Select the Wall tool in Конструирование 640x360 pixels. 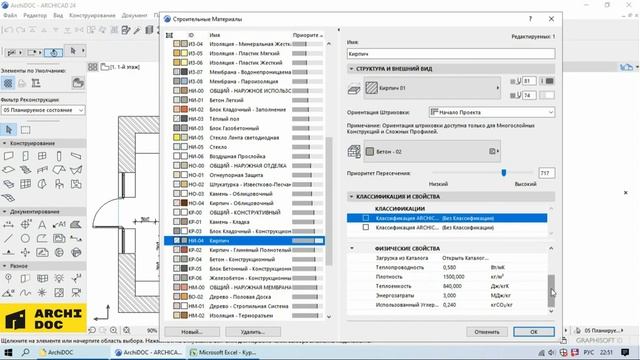click(x=9, y=156)
